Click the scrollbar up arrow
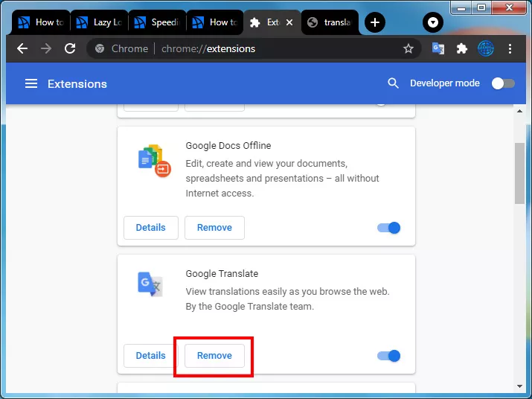Image resolution: width=532 pixels, height=399 pixels. coord(519,111)
